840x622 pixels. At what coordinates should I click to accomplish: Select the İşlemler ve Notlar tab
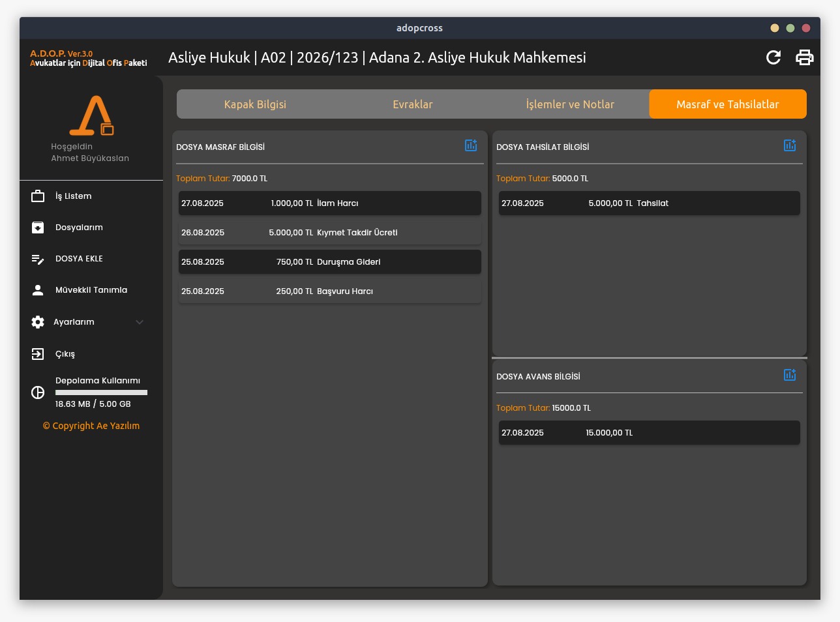570,104
